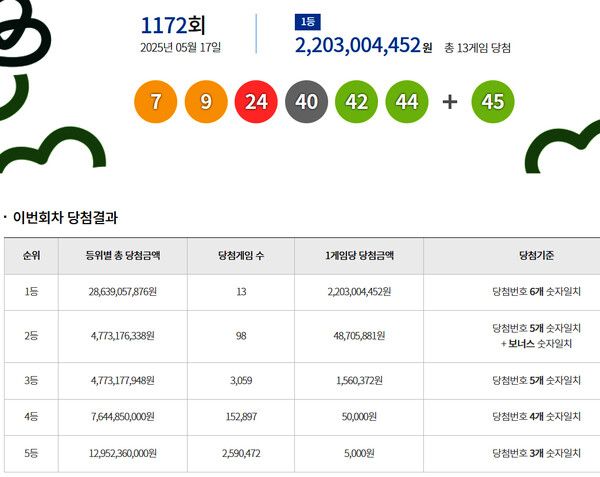The image size is (600, 477).
Task: Click the total amount 12,952,360,000원
Action: 123,454
